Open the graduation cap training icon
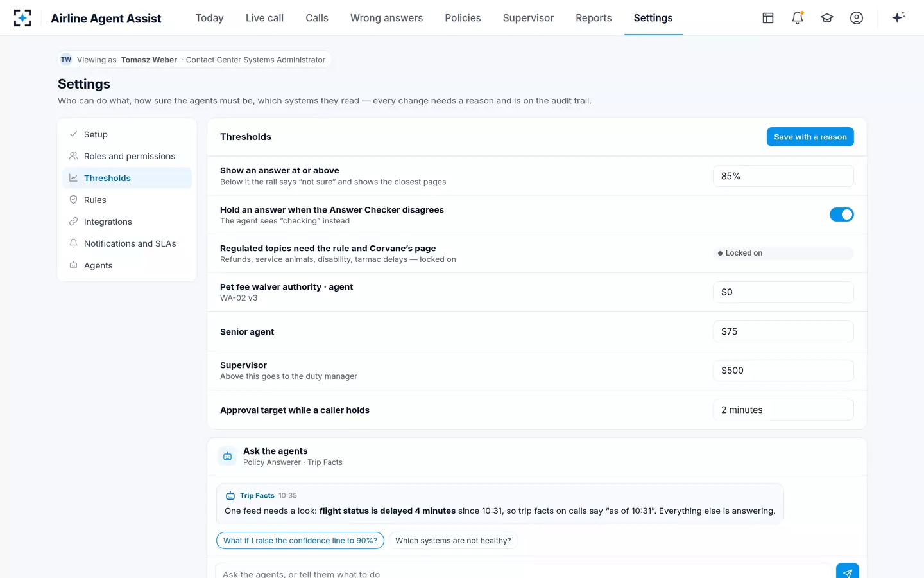Viewport: 924px width, 578px height. pos(827,18)
